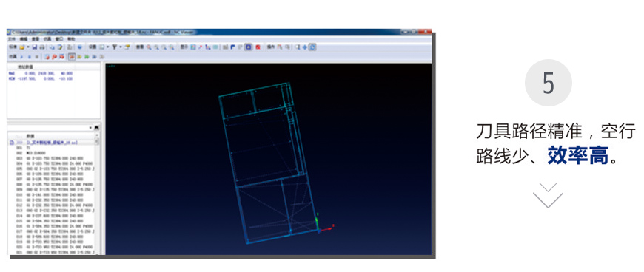Screen dimensions: 644x272
Task: Click the Print icon in toolbar
Action: pyautogui.click(x=42, y=47)
